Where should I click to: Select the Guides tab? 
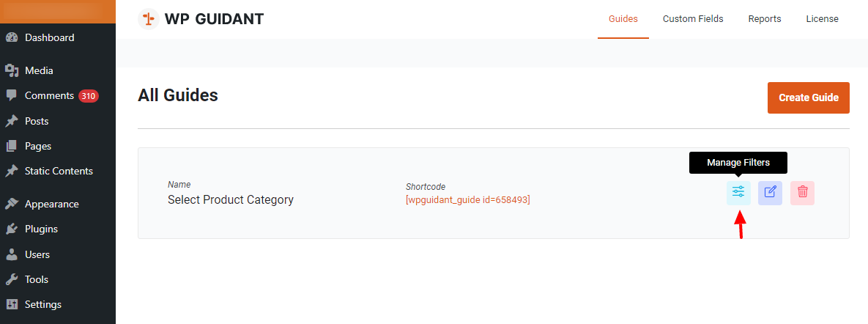coord(623,19)
